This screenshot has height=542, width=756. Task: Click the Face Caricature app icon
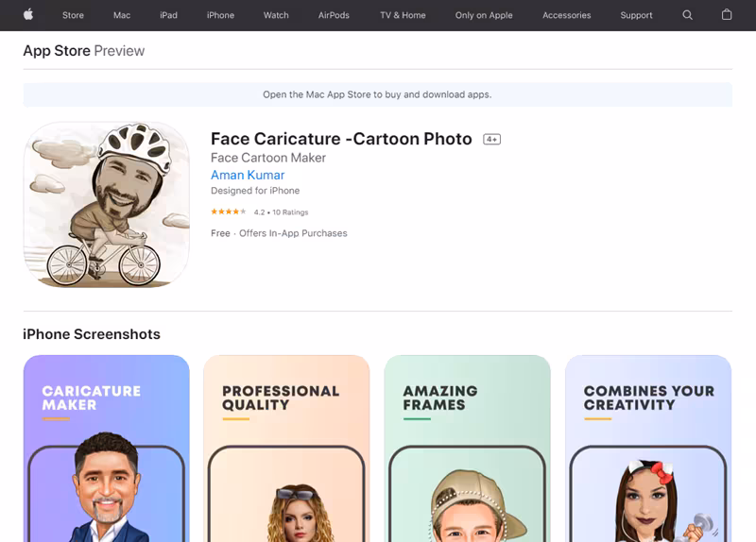[x=107, y=205]
